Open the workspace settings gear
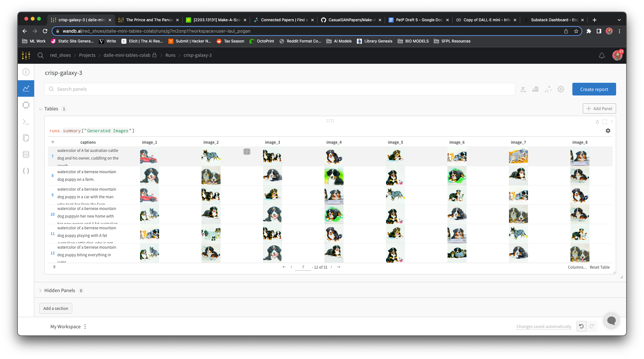 point(561,89)
